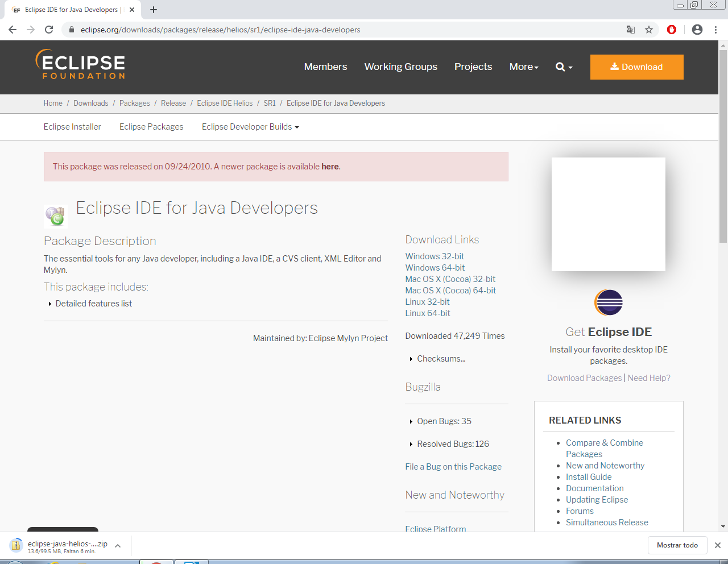Go to Downloads breadcrumb

[x=91, y=103]
